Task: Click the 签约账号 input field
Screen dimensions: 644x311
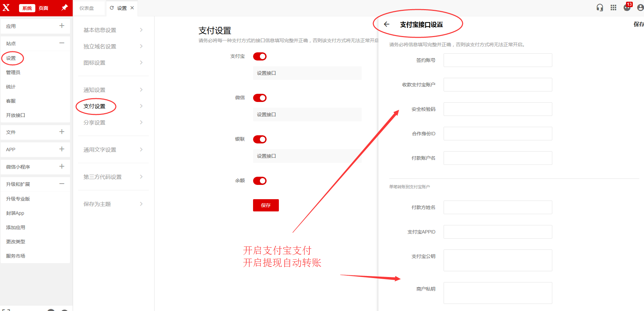Action: (498, 60)
